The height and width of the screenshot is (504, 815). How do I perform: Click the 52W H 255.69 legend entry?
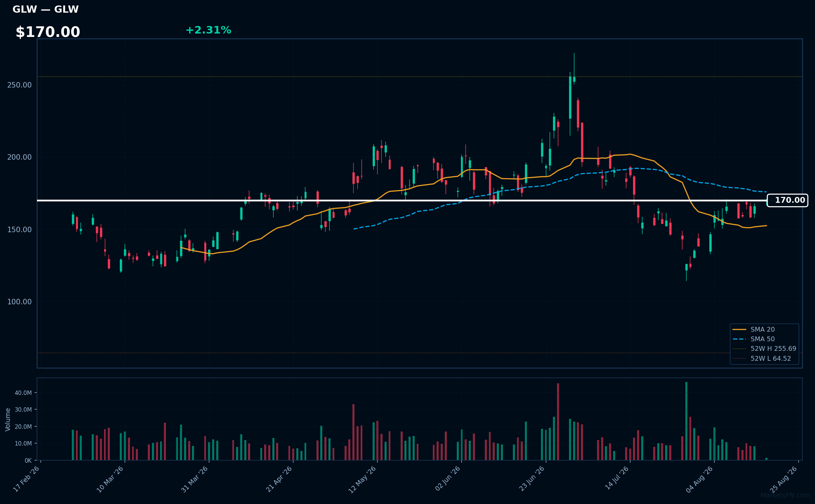point(764,349)
